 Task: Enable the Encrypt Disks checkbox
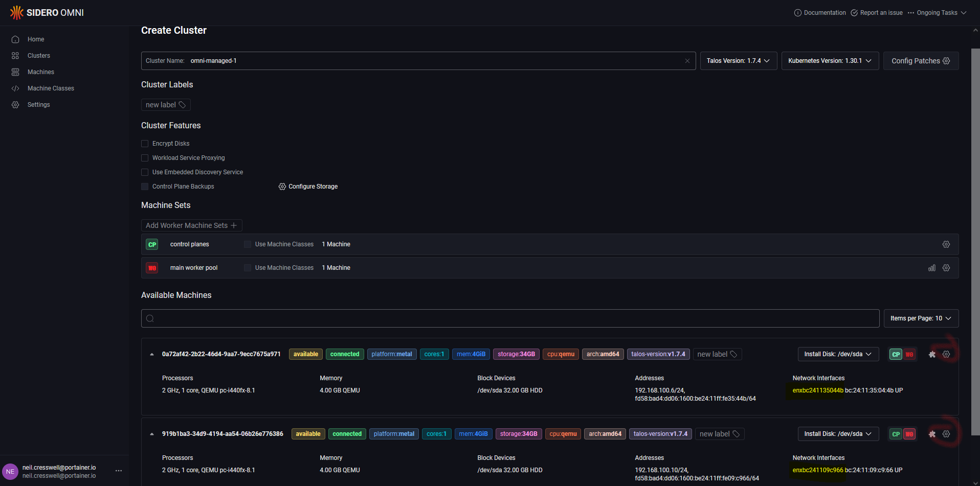[145, 144]
